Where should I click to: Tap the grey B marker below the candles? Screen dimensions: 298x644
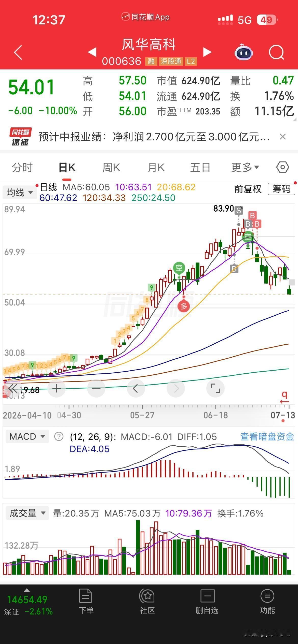(234, 269)
